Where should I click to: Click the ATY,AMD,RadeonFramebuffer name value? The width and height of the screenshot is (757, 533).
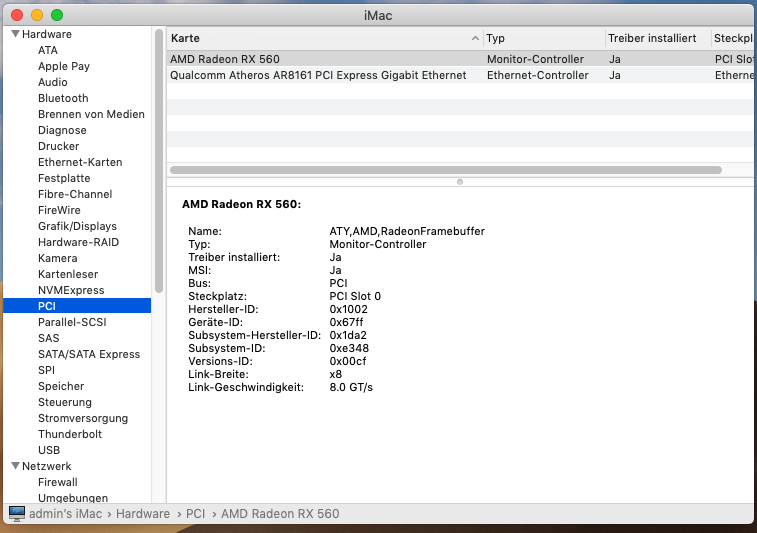[x=407, y=231]
